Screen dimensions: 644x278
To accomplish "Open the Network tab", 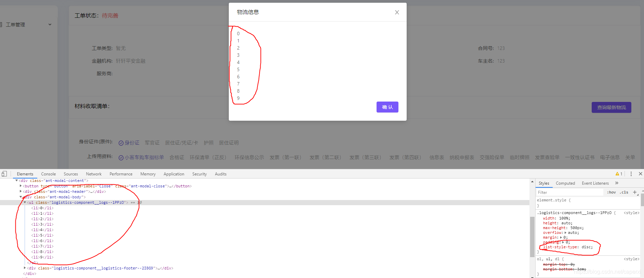I will tap(94, 174).
